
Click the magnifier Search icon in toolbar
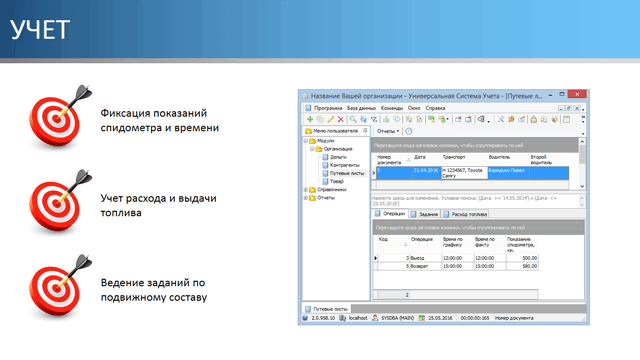pyautogui.click(x=353, y=119)
